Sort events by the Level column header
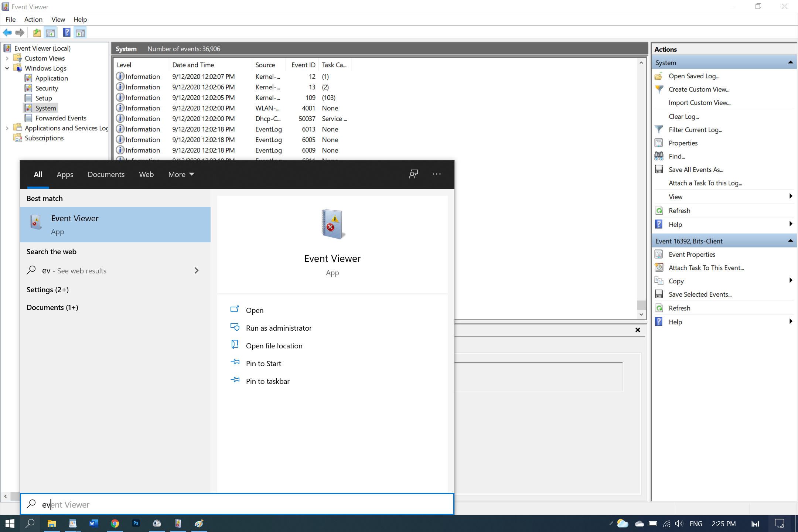Screen dimensions: 798x532 click(x=141, y=65)
